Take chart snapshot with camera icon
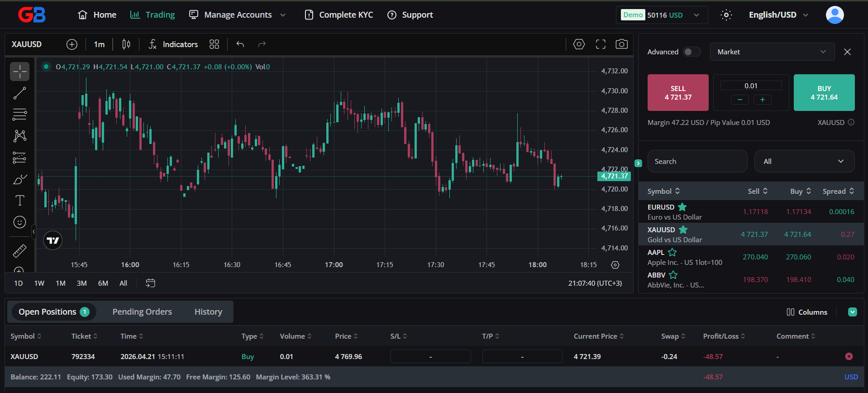This screenshot has width=868, height=393. coord(622,44)
